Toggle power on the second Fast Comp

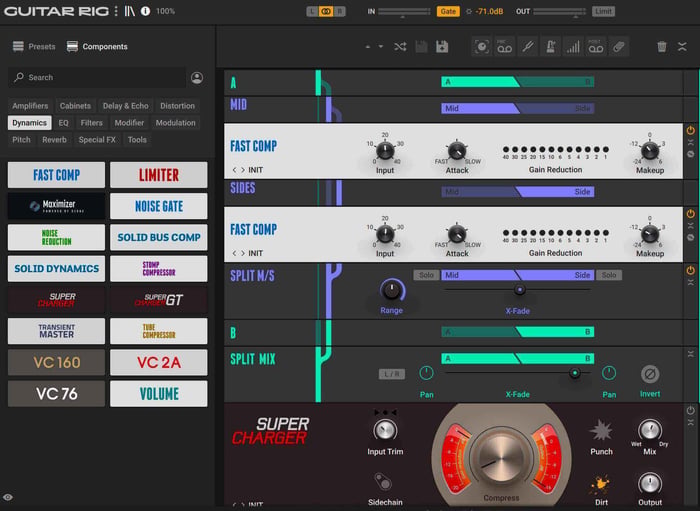point(691,213)
